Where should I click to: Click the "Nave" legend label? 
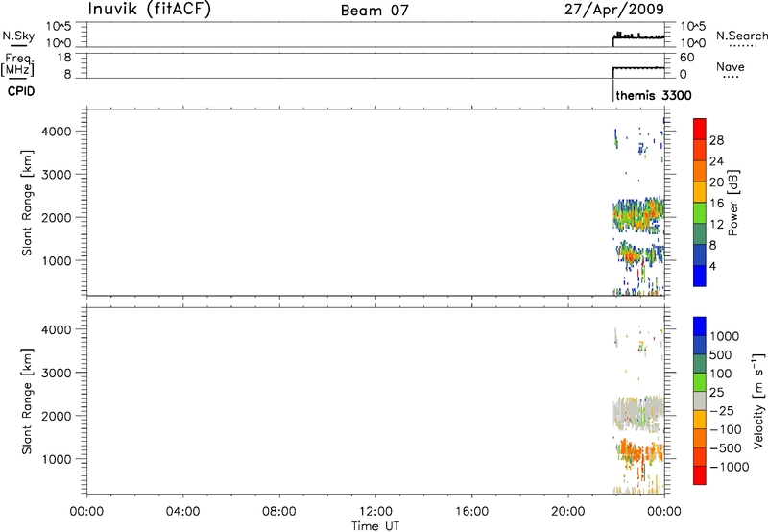(731, 66)
